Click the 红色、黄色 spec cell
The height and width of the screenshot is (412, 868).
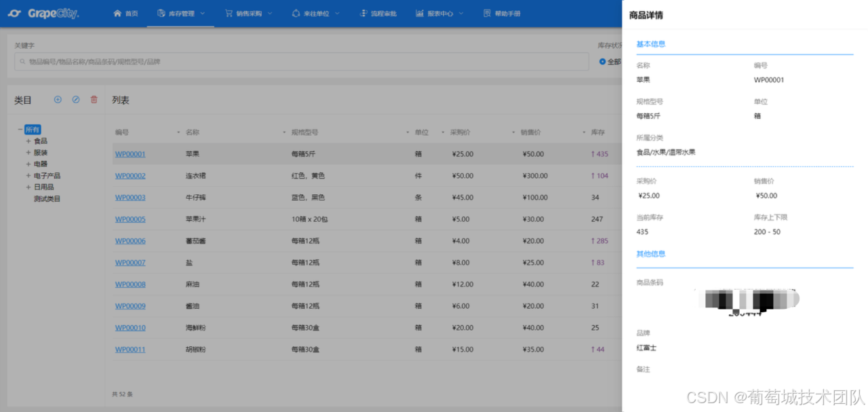pos(308,176)
